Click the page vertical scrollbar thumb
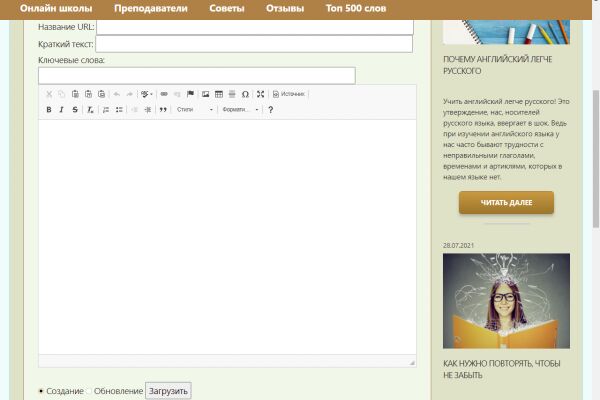This screenshot has width=600, height=400. tap(596, 159)
